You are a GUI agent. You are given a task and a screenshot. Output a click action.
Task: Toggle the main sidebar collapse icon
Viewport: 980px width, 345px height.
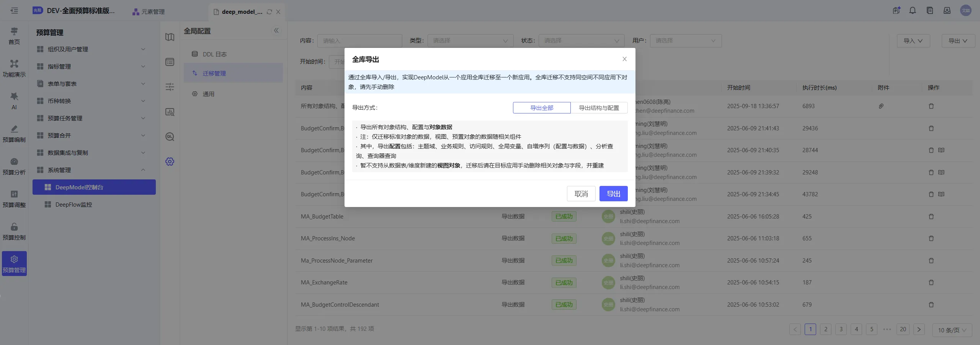(14, 11)
